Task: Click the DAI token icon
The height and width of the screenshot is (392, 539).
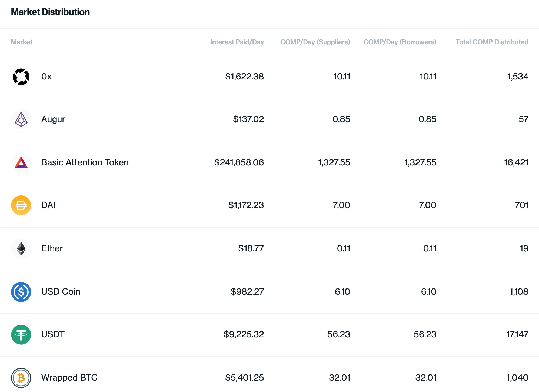Action: (21, 205)
